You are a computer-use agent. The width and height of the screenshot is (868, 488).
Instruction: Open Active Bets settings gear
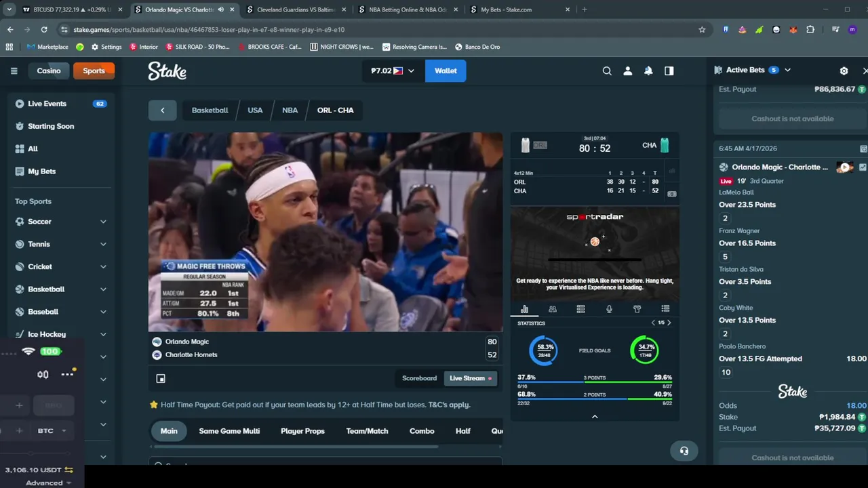click(x=844, y=70)
